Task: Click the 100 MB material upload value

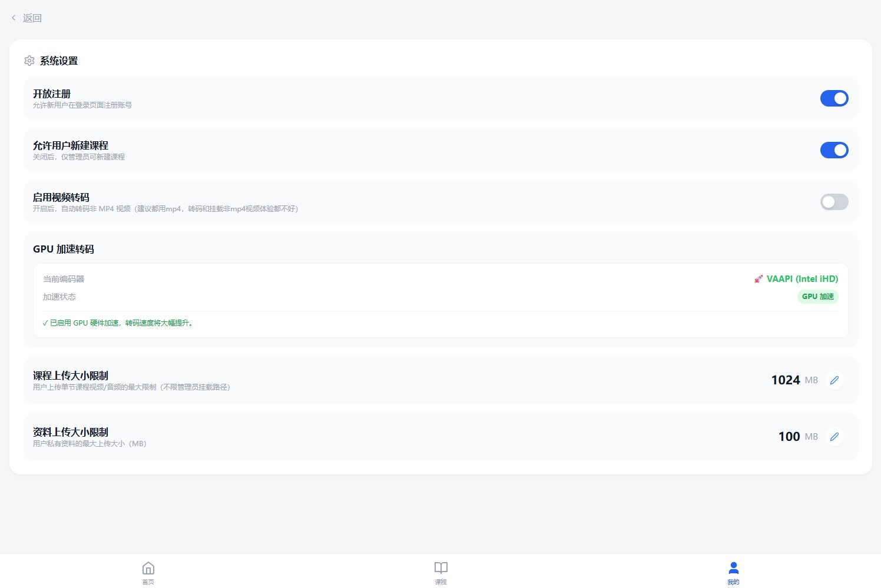Action: point(789,437)
